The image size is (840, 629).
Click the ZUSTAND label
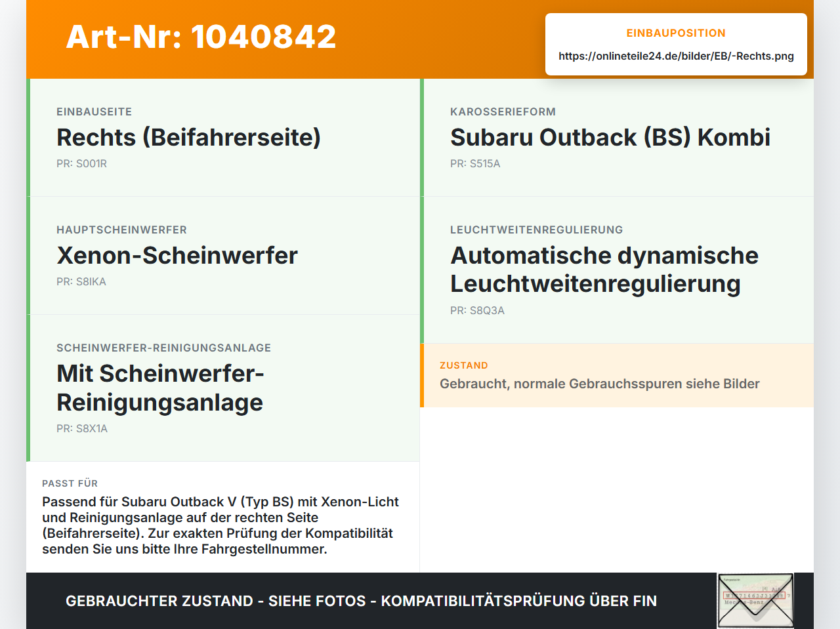pos(463,365)
